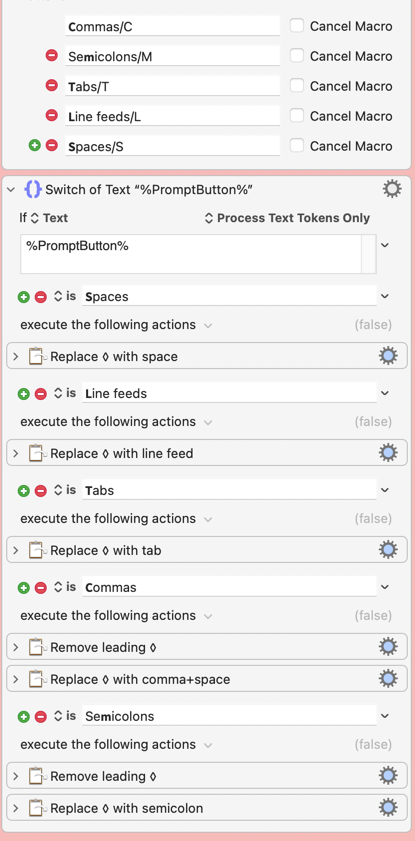Enable Cancel Macro for Commas/C
The image size is (415, 841).
click(x=297, y=25)
